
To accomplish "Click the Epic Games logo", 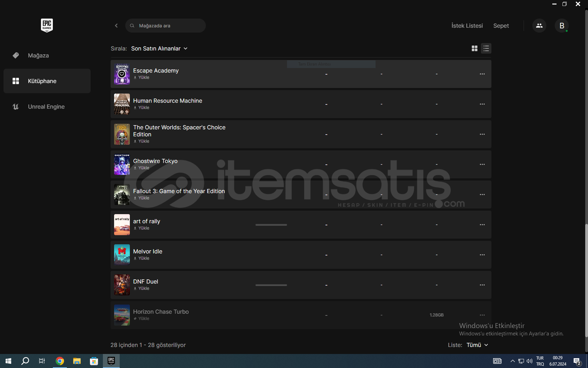I will (x=47, y=25).
